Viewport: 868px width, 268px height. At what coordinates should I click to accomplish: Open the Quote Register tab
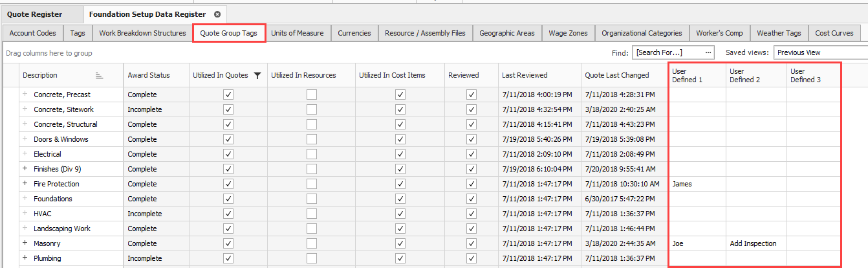pos(35,14)
